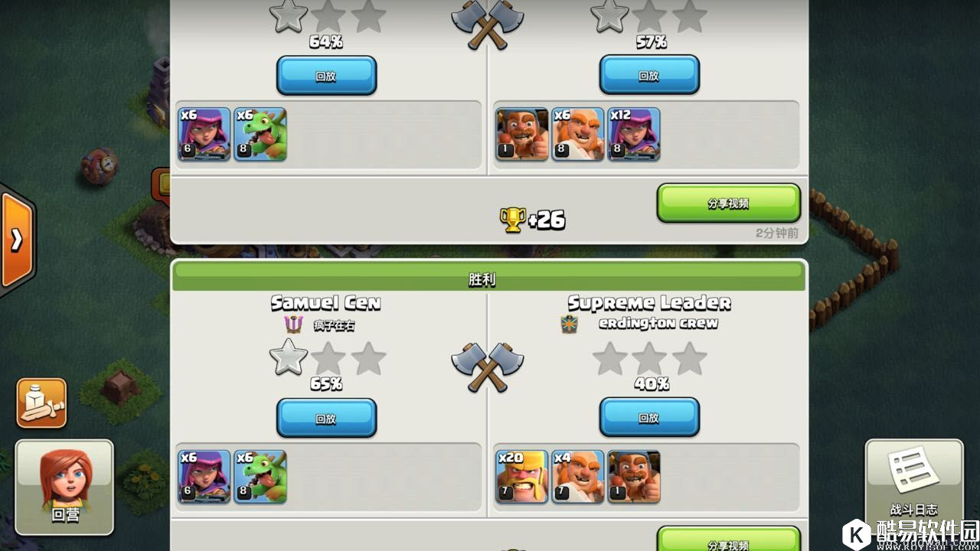The height and width of the screenshot is (551, 980).
Task: Select Battle Machine in Supreme Leader's army
Action: coord(634,477)
